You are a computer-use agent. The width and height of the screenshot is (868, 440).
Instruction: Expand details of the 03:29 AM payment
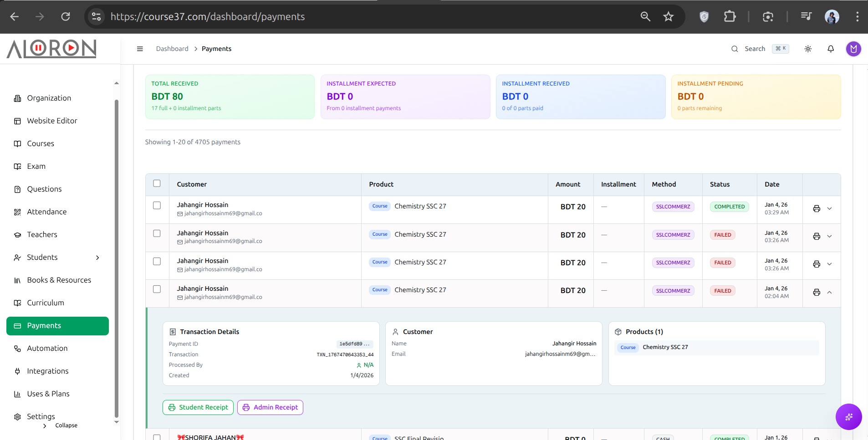[829, 208]
